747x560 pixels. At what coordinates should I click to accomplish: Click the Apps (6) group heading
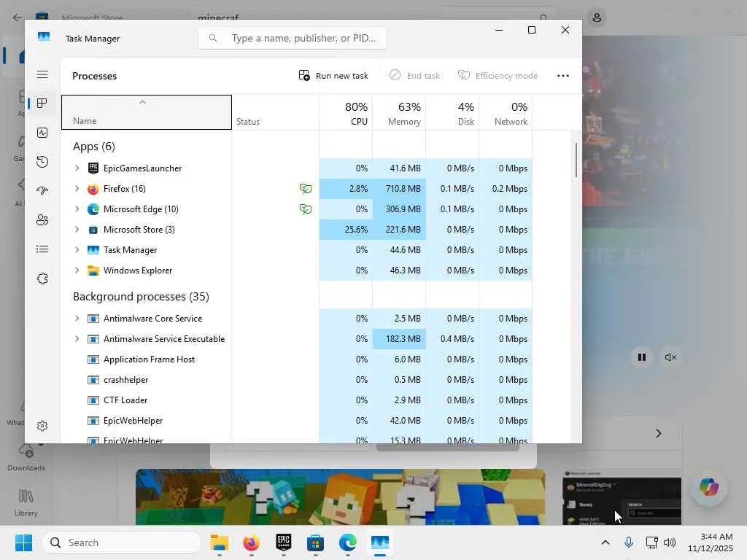click(x=94, y=147)
